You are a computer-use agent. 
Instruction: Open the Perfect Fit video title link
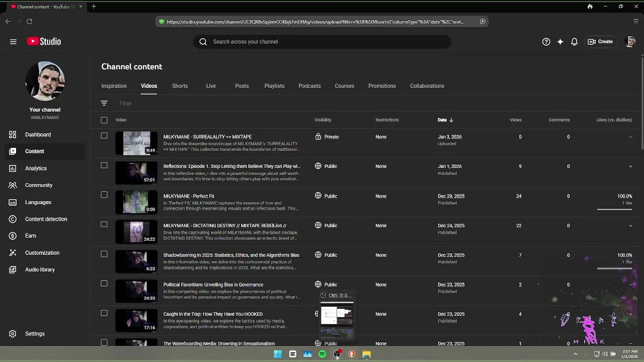click(x=189, y=196)
